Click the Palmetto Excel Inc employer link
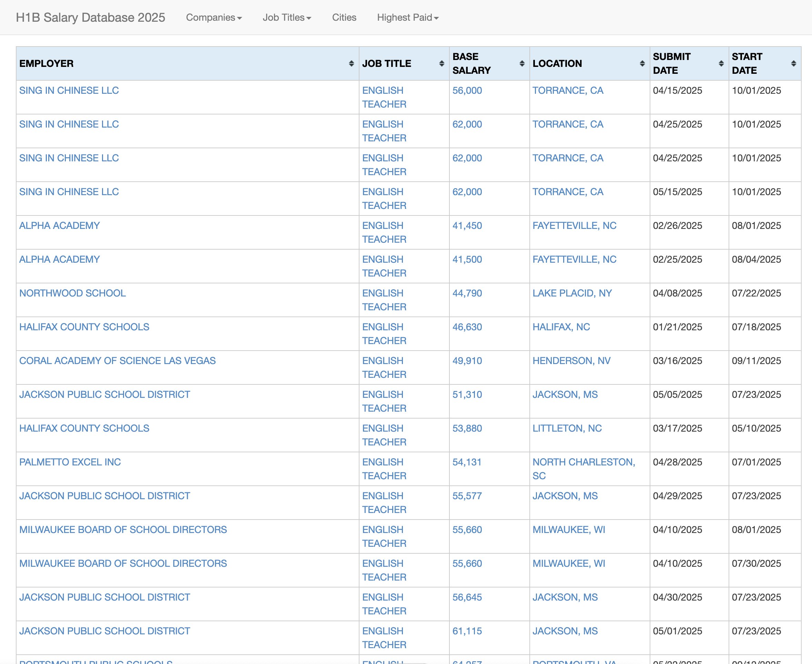This screenshot has height=664, width=812. (70, 462)
